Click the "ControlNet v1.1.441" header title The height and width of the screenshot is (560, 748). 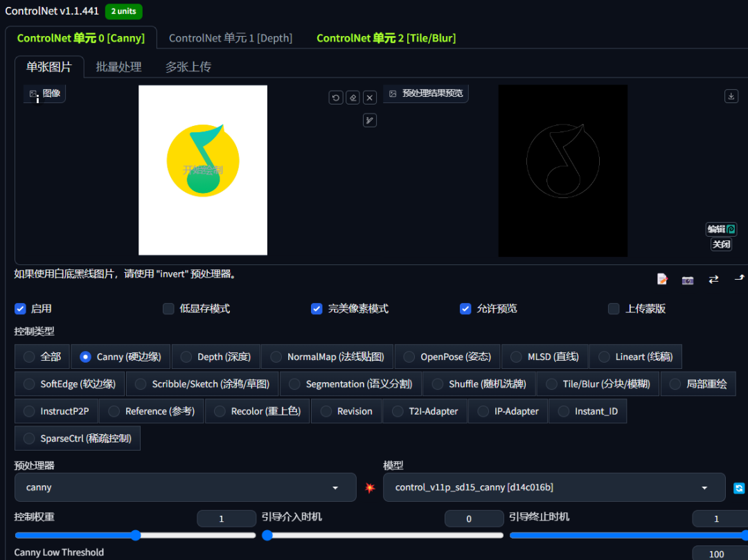(51, 10)
